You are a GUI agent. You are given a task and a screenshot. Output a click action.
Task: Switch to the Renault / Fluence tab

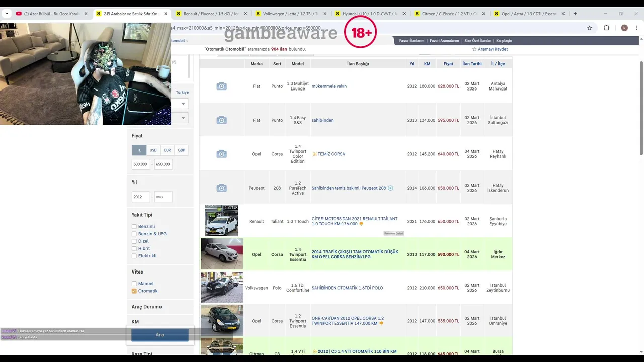pos(211,14)
